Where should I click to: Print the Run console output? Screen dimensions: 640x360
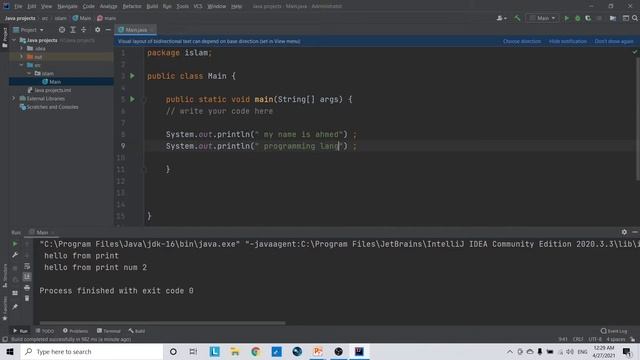(27, 288)
